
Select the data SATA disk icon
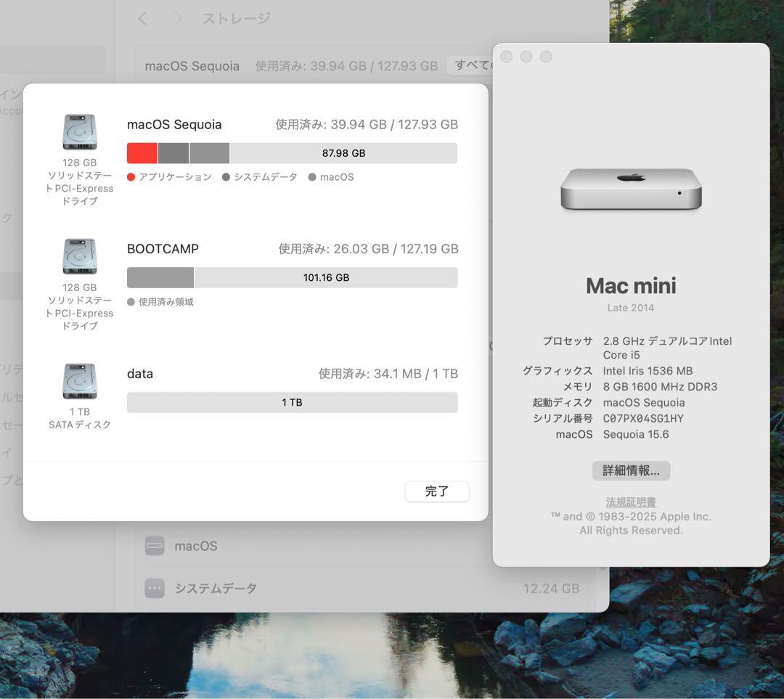[x=78, y=380]
